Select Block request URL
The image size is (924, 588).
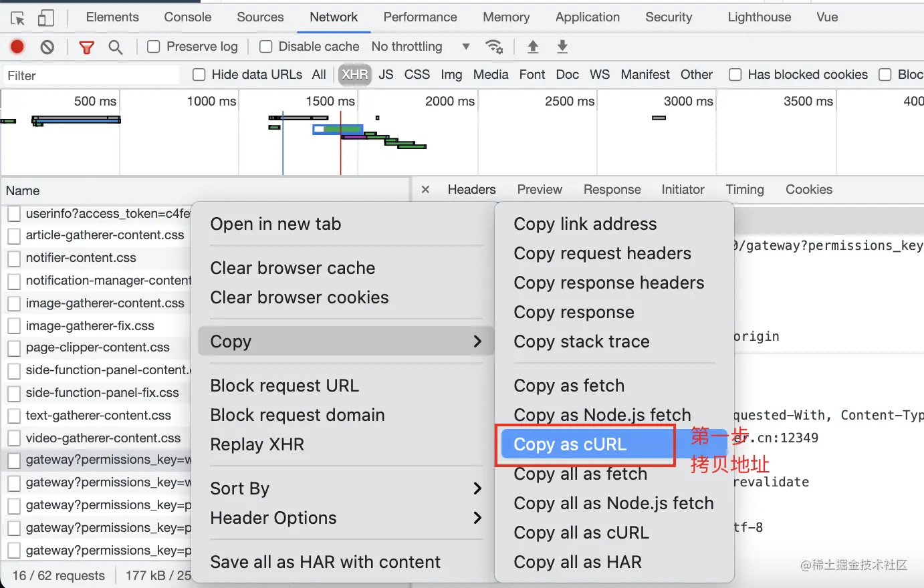[284, 386]
